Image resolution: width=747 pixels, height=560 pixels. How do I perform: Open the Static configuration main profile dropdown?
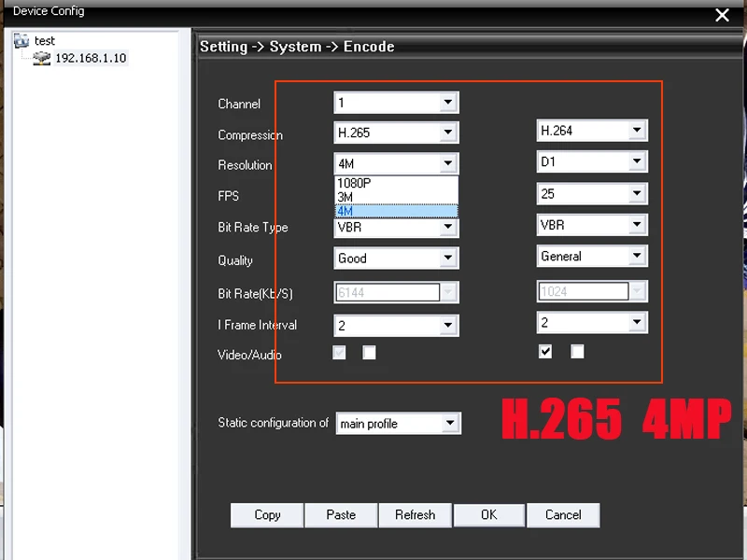pos(399,424)
